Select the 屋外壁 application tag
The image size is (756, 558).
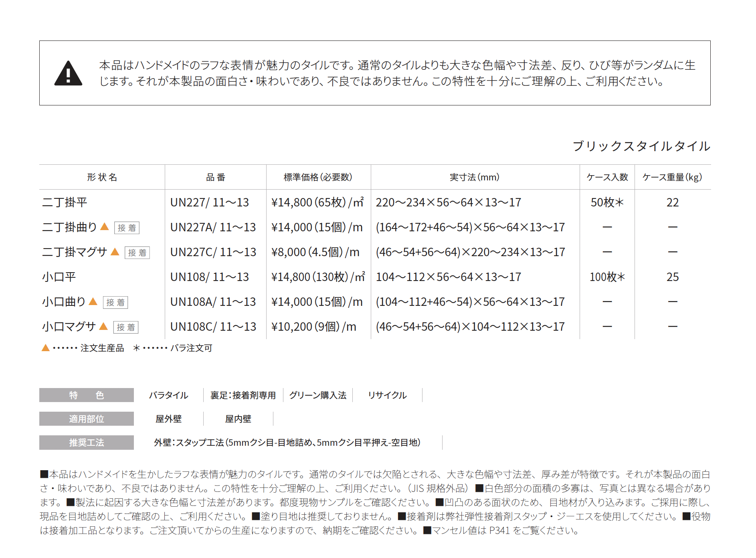point(168,419)
